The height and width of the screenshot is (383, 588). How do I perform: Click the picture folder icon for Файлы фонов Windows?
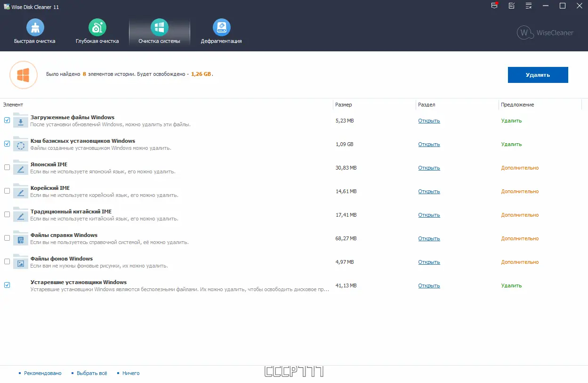pos(21,261)
